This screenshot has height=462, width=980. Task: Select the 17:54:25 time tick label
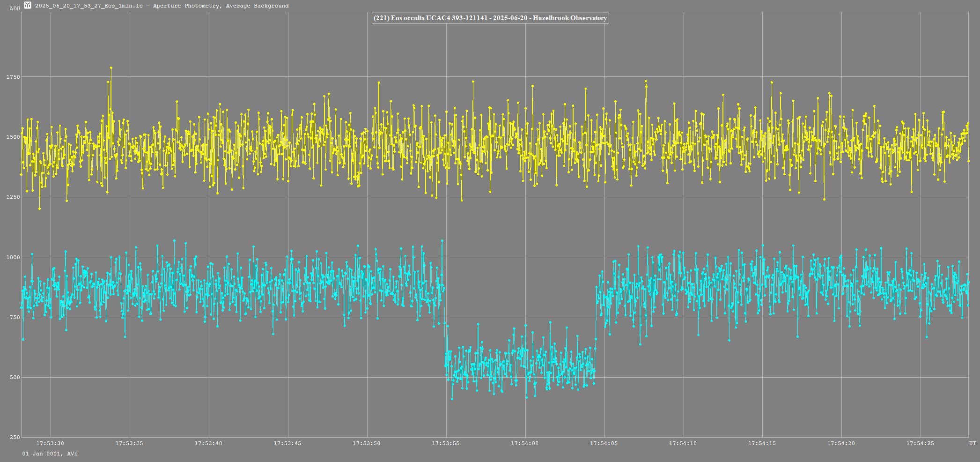tap(920, 443)
